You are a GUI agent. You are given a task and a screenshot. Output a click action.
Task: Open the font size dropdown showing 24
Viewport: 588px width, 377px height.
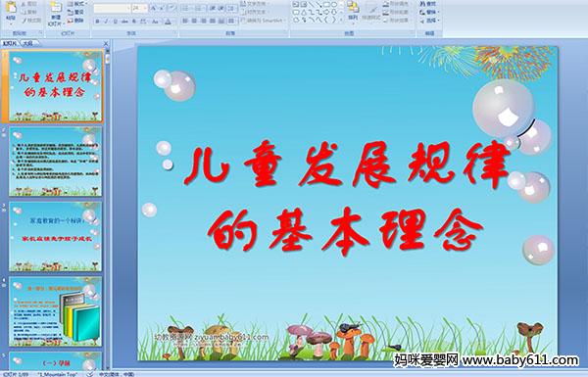140,8
